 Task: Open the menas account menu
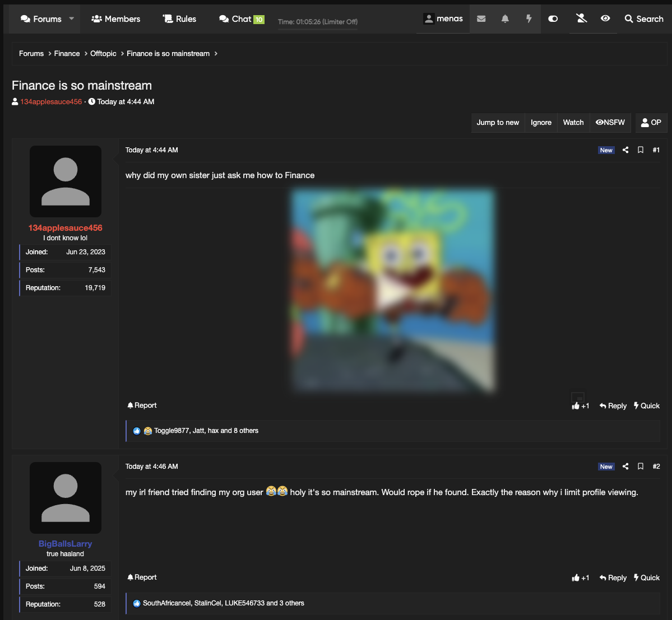(443, 18)
